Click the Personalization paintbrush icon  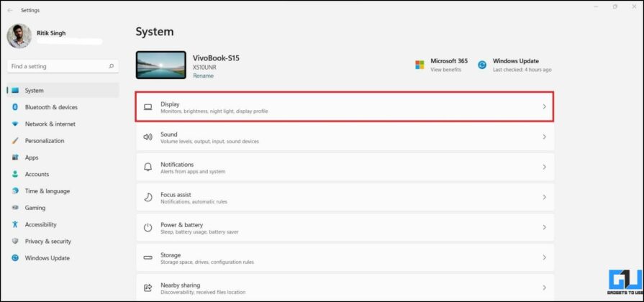(x=15, y=141)
